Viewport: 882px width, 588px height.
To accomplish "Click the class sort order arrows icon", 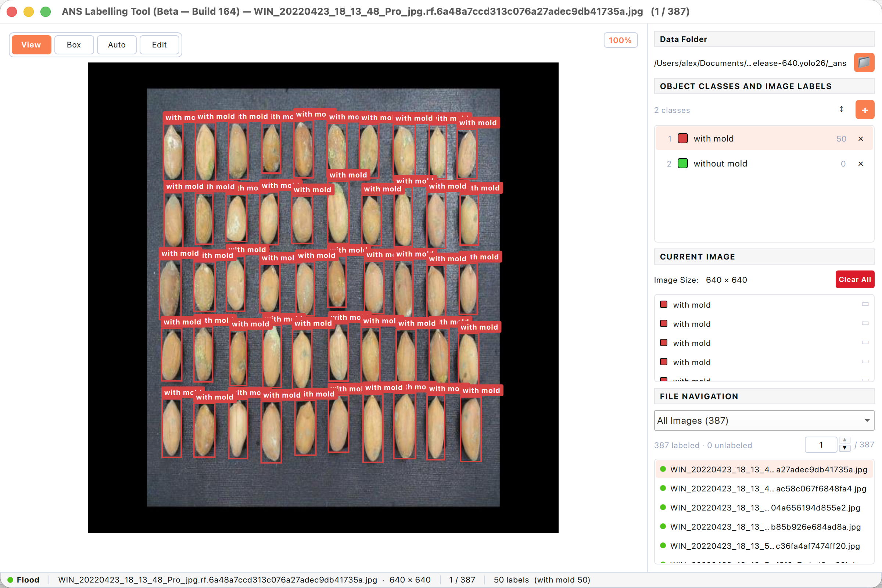I will (x=842, y=109).
